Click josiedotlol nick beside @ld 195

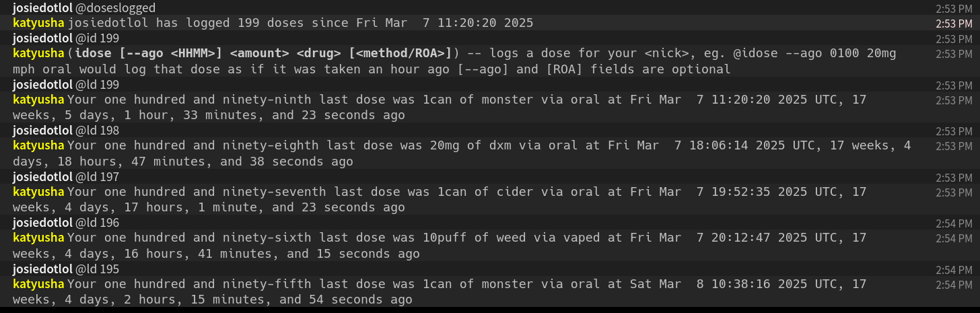pyautogui.click(x=42, y=269)
